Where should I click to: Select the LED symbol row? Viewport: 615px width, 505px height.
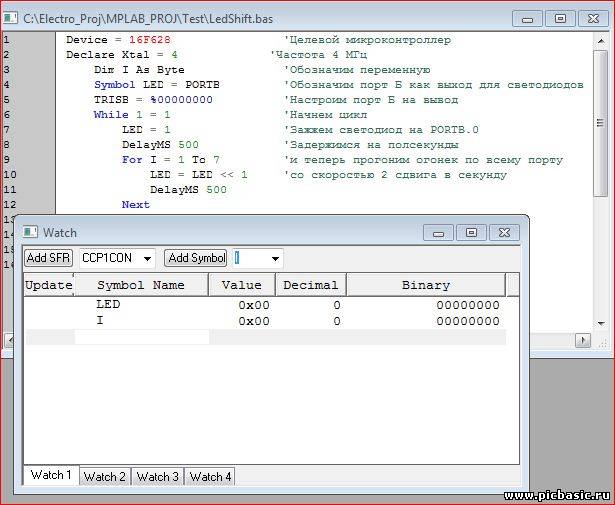[x=265, y=305]
